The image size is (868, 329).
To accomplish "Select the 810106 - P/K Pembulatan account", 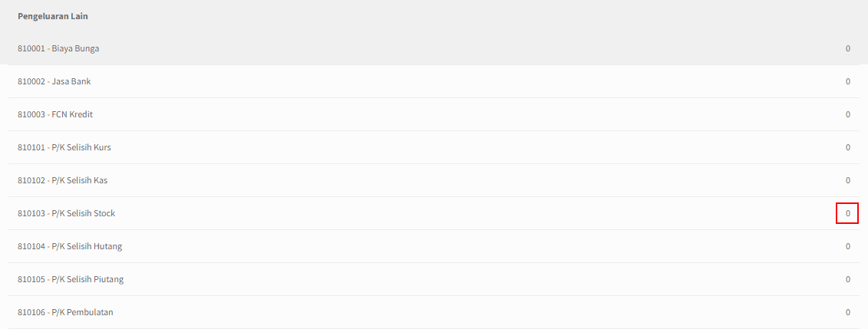I will coord(65,312).
